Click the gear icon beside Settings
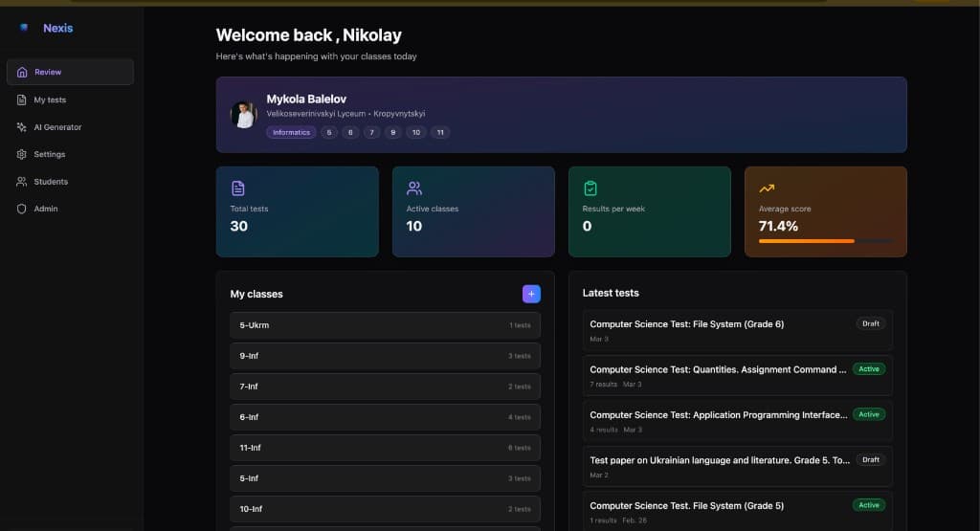The width and height of the screenshot is (980, 531). pos(21,154)
